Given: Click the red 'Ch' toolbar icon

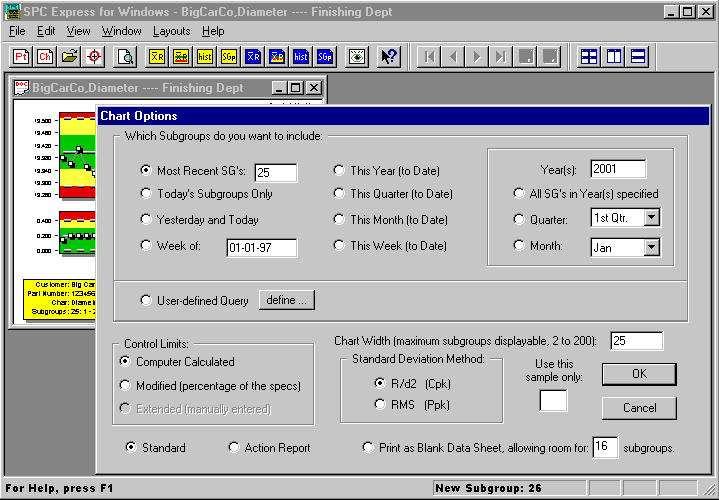Looking at the screenshot, I should (45, 56).
